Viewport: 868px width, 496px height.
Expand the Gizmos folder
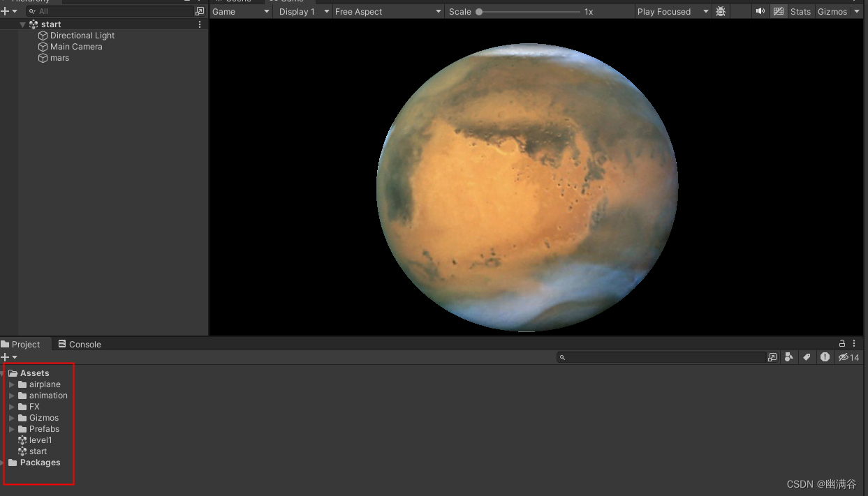point(12,418)
